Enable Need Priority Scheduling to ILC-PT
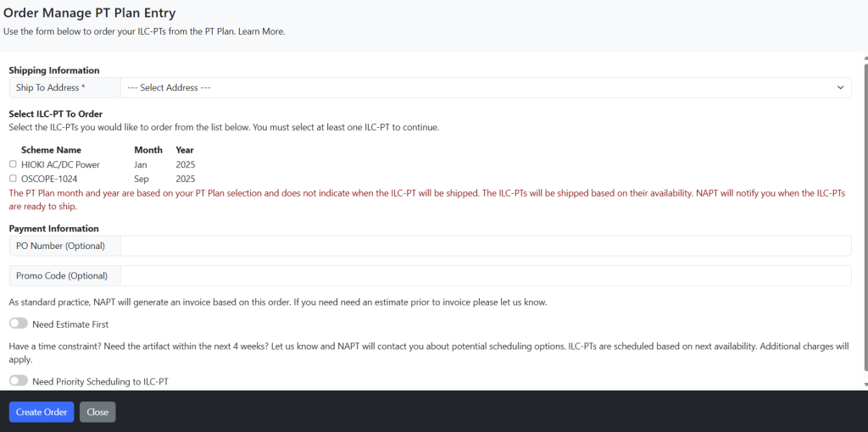 [19, 380]
